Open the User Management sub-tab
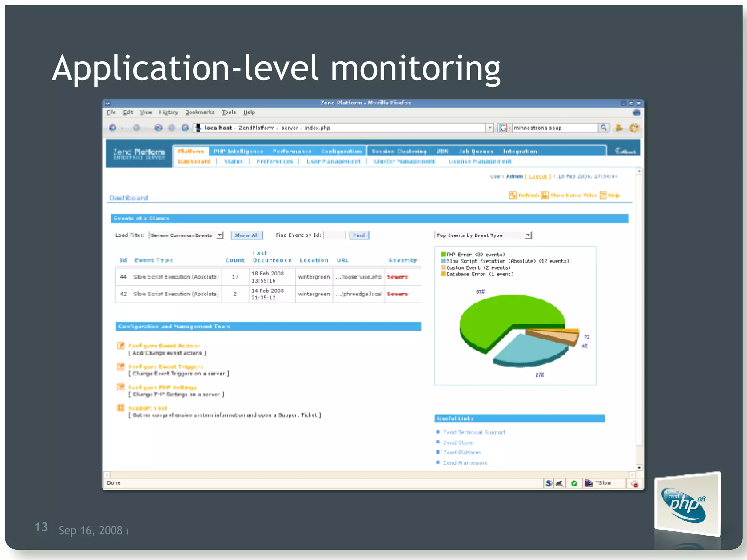The width and height of the screenshot is (747, 560). click(x=333, y=161)
